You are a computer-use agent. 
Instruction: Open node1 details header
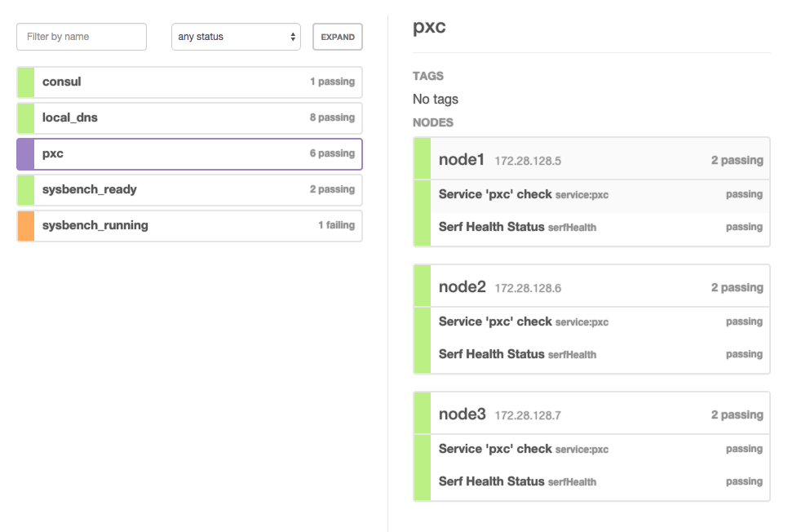600,160
